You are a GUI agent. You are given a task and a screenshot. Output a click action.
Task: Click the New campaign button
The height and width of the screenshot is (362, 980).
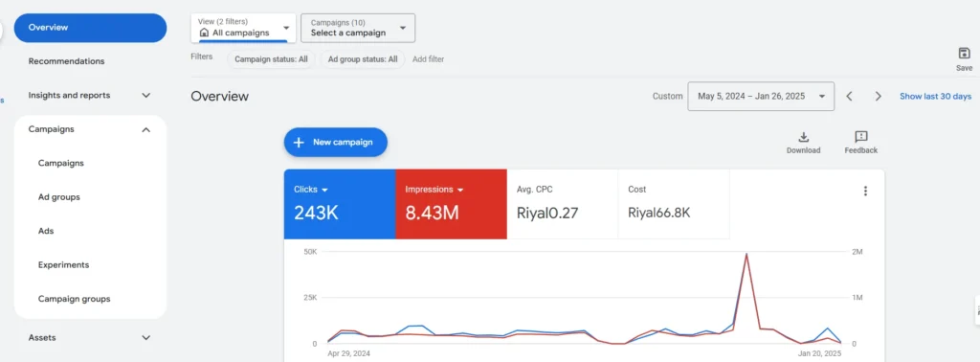pos(336,142)
